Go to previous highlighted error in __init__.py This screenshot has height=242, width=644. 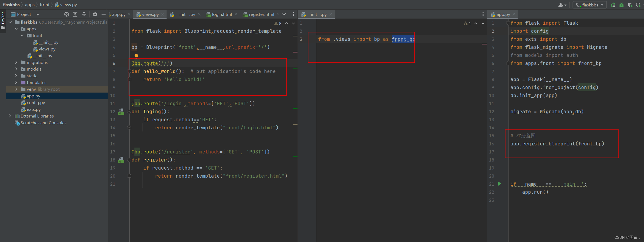(x=476, y=23)
